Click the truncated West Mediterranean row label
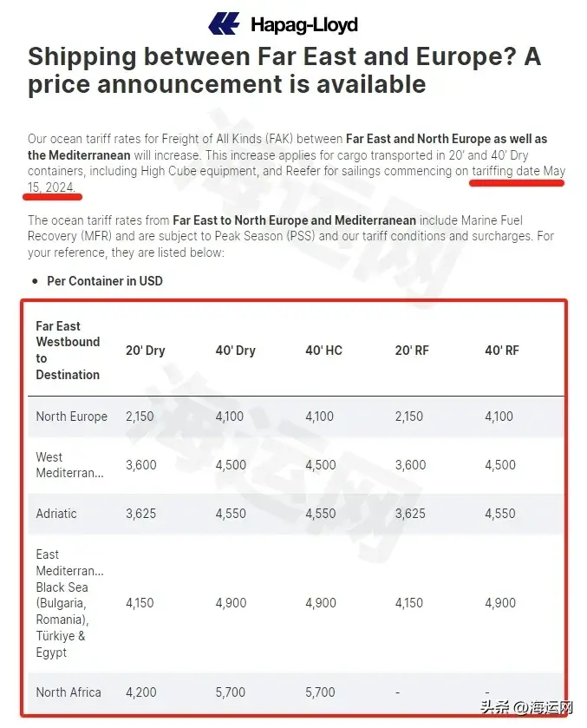This screenshot has width=587, height=728. coord(69,465)
